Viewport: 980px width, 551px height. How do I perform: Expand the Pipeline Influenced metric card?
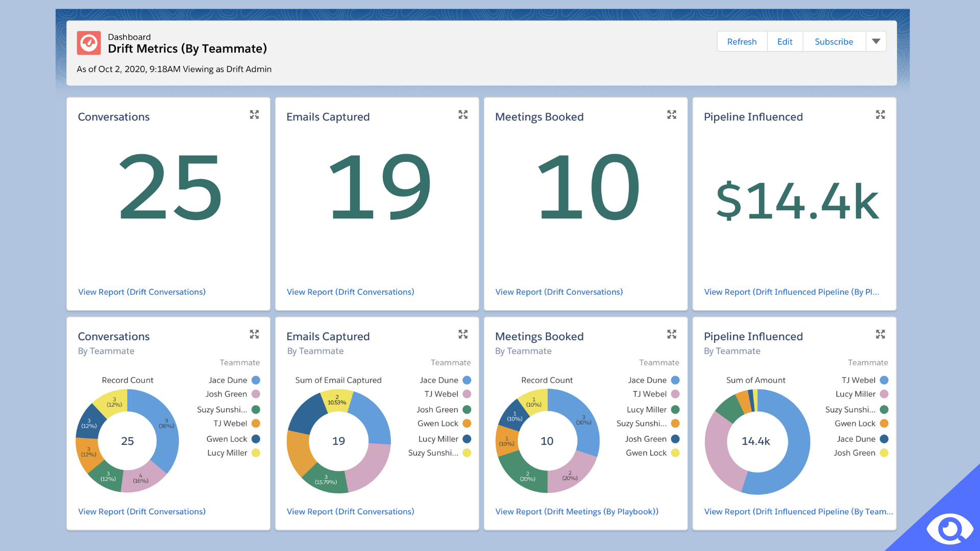tap(880, 115)
